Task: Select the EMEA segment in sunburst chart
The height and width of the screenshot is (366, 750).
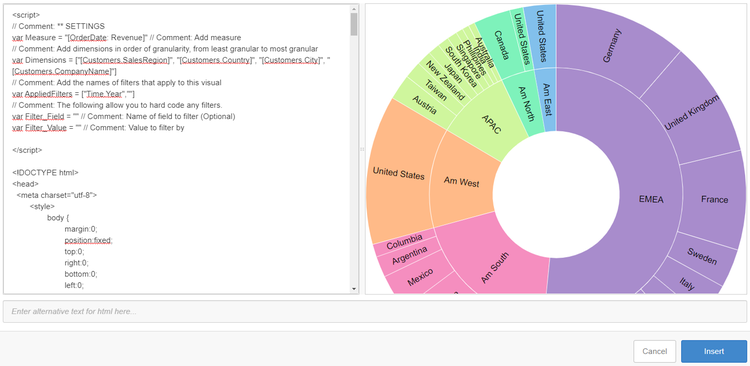Action: point(651,200)
